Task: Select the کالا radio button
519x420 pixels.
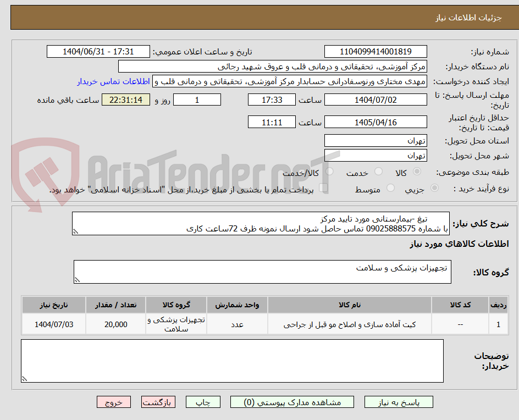Action: coord(417,172)
